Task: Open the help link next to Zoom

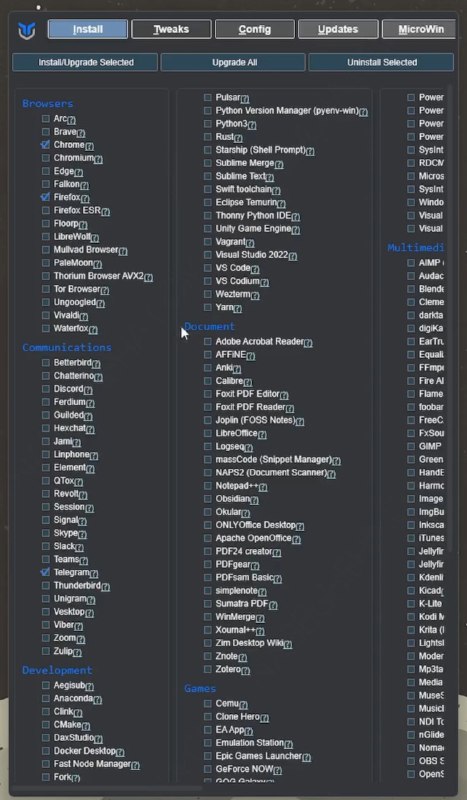Action: (81, 640)
